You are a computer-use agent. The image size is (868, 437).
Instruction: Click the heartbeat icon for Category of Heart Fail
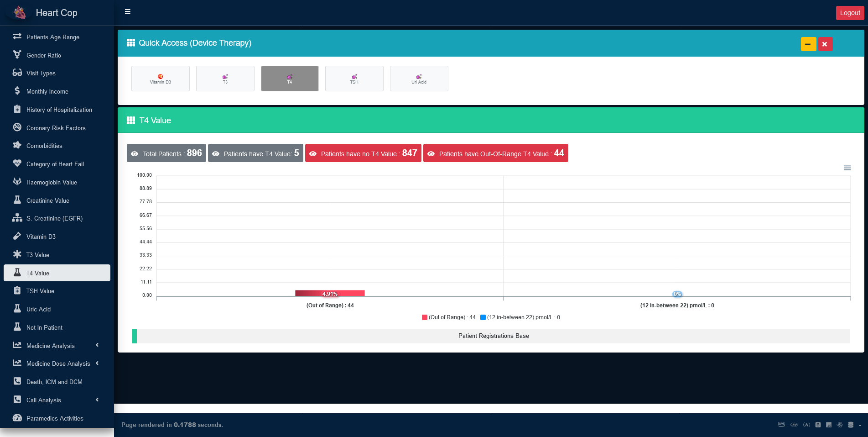[17, 163]
